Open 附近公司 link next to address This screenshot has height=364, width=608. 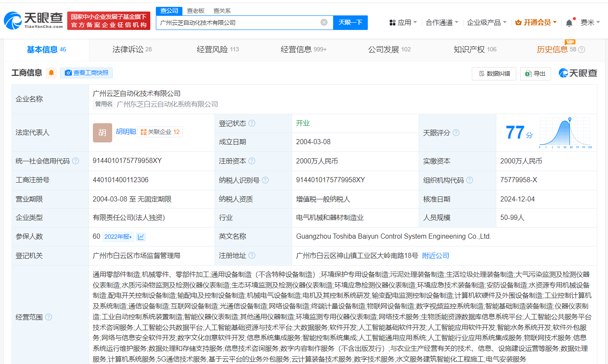pos(435,255)
